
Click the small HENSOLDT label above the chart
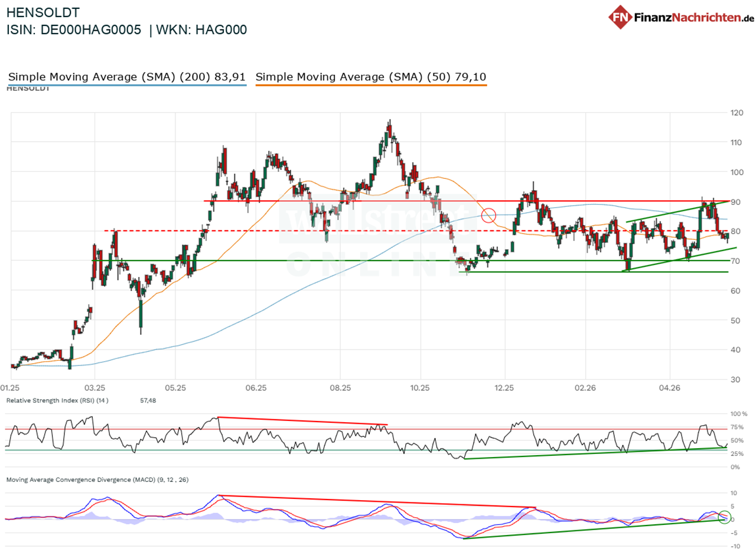(x=28, y=88)
